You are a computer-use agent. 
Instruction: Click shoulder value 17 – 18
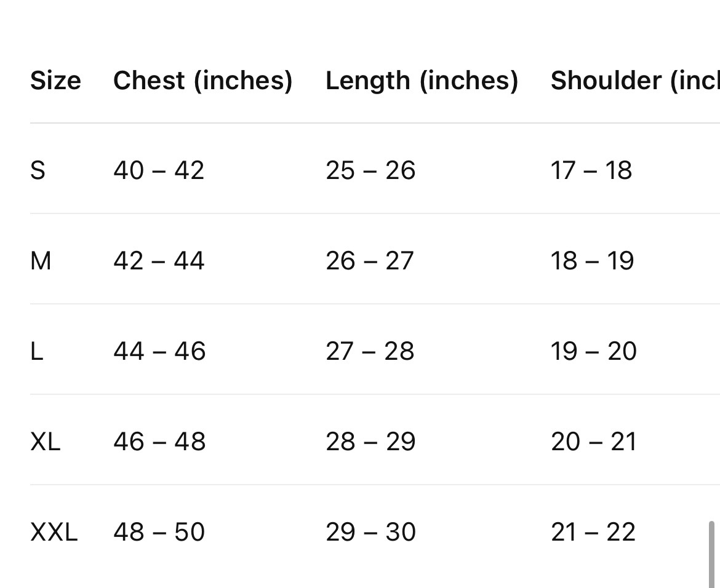click(591, 170)
